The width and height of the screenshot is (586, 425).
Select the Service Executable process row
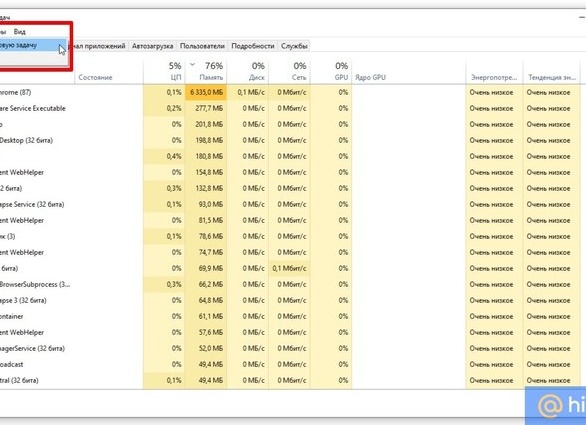[290, 108]
